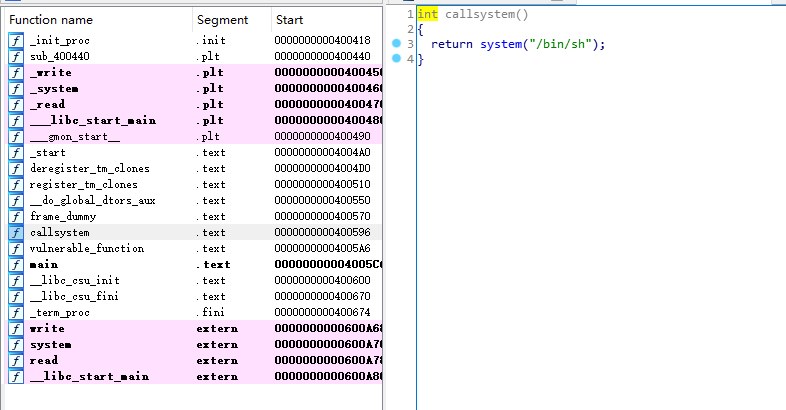This screenshot has width=786, height=410.
Task: Click the icon beside _system plt entry
Action: (x=16, y=88)
